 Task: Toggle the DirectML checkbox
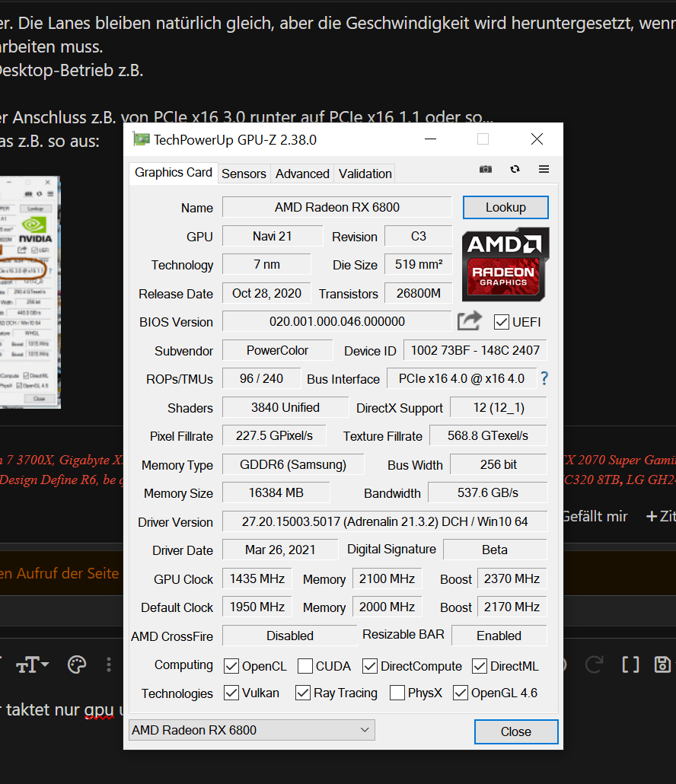(x=480, y=666)
